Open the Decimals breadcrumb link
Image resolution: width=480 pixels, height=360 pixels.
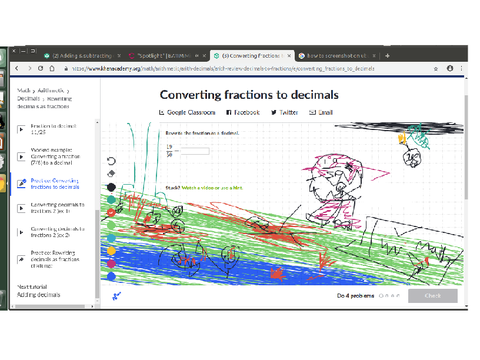[x=28, y=98]
